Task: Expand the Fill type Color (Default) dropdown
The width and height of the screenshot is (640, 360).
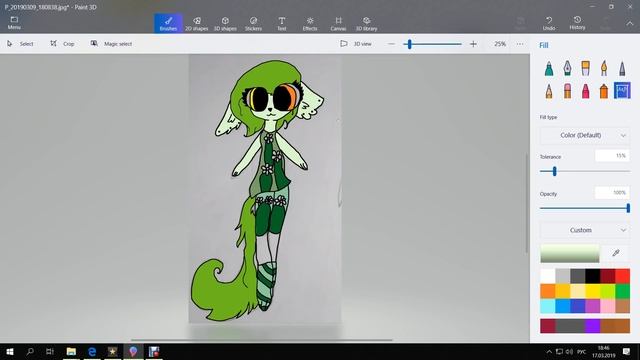Action: (585, 135)
